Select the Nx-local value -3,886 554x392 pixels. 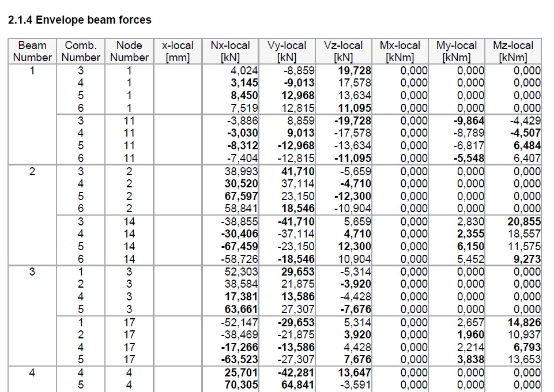[x=242, y=121]
